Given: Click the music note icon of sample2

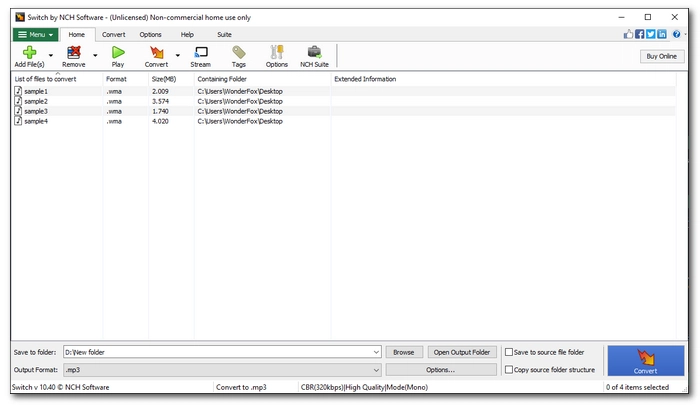Looking at the screenshot, I should [x=18, y=101].
